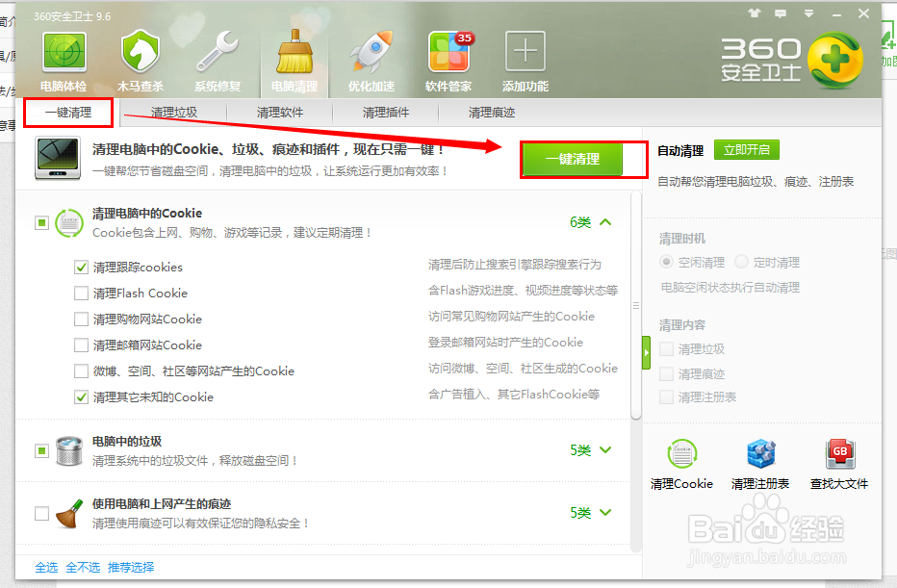The image size is (897, 588).
Task: Click the 清理Cookie shortcut icon
Action: (682, 453)
